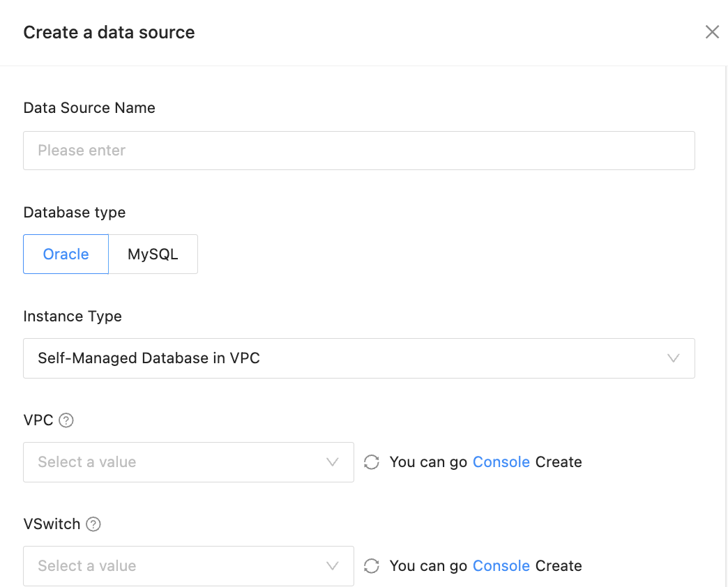This screenshot has height=587, width=728.
Task: Open the Console link next to VSwitch
Action: pos(501,566)
